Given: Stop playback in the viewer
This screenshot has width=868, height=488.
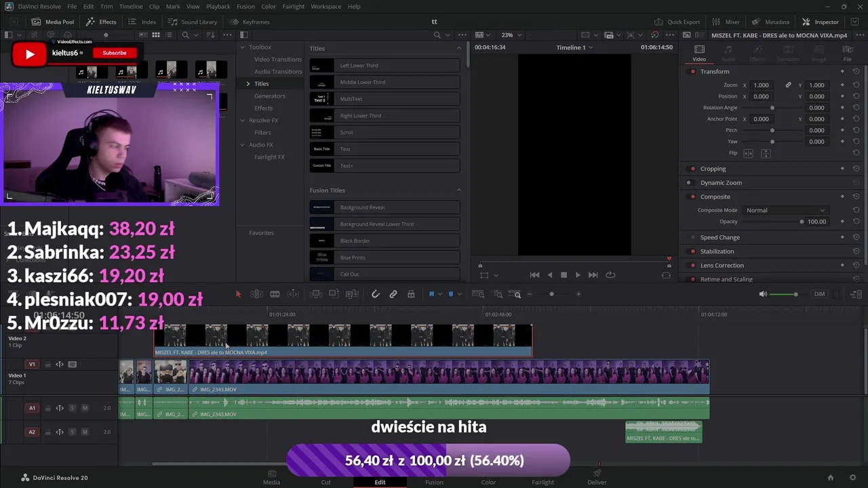Looking at the screenshot, I should [x=564, y=274].
